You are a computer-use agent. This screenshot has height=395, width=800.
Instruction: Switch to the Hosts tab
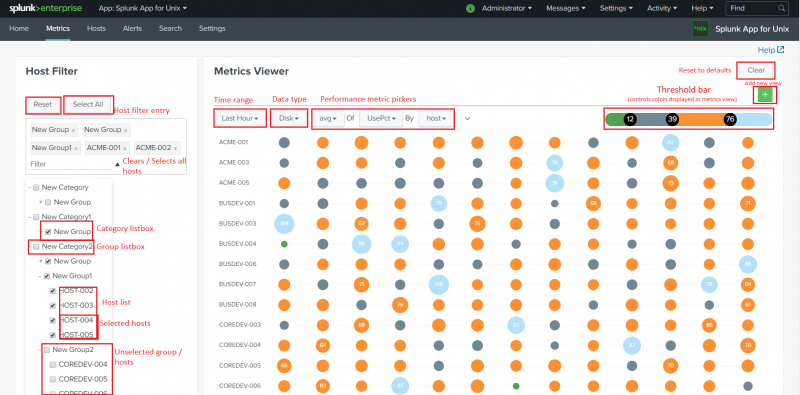coord(96,29)
